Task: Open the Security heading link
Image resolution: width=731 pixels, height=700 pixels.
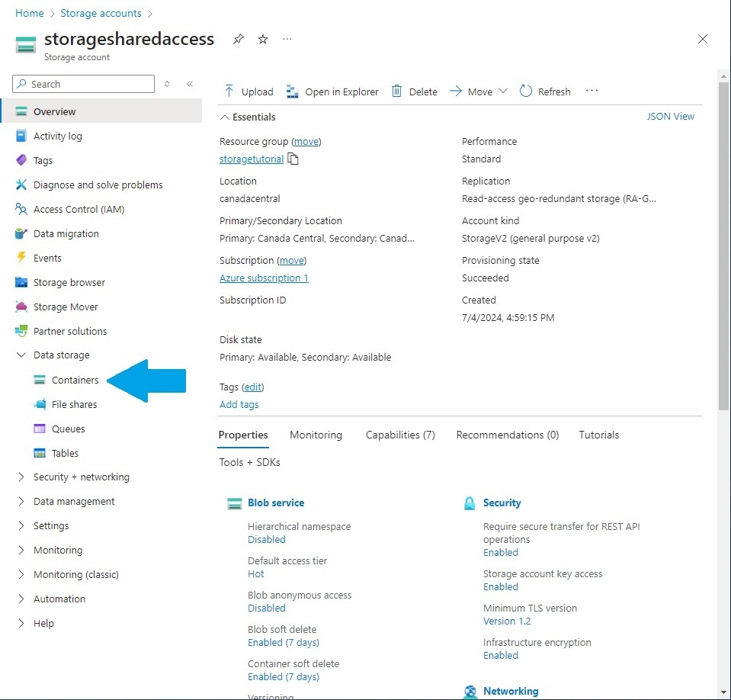Action: [502, 503]
